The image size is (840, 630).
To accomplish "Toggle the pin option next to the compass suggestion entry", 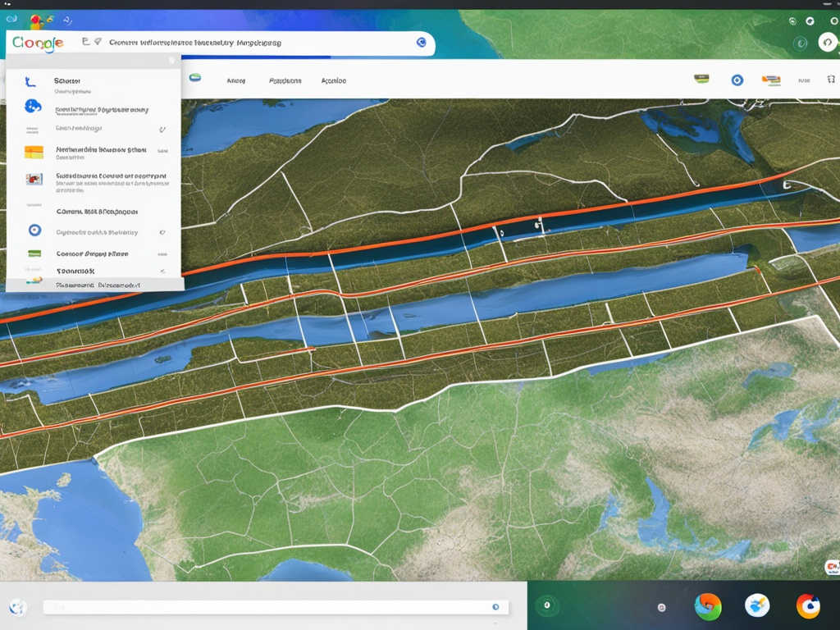I will tap(163, 231).
